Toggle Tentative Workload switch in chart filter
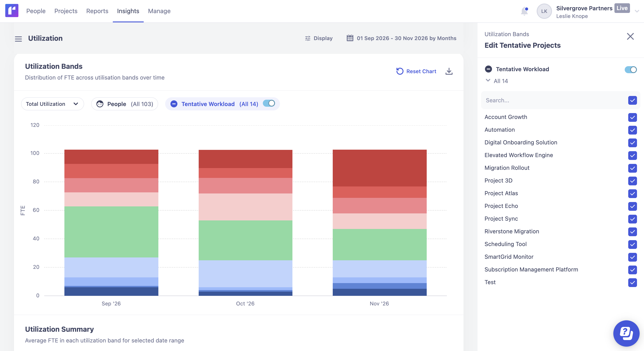The height and width of the screenshot is (351, 644). coord(269,103)
